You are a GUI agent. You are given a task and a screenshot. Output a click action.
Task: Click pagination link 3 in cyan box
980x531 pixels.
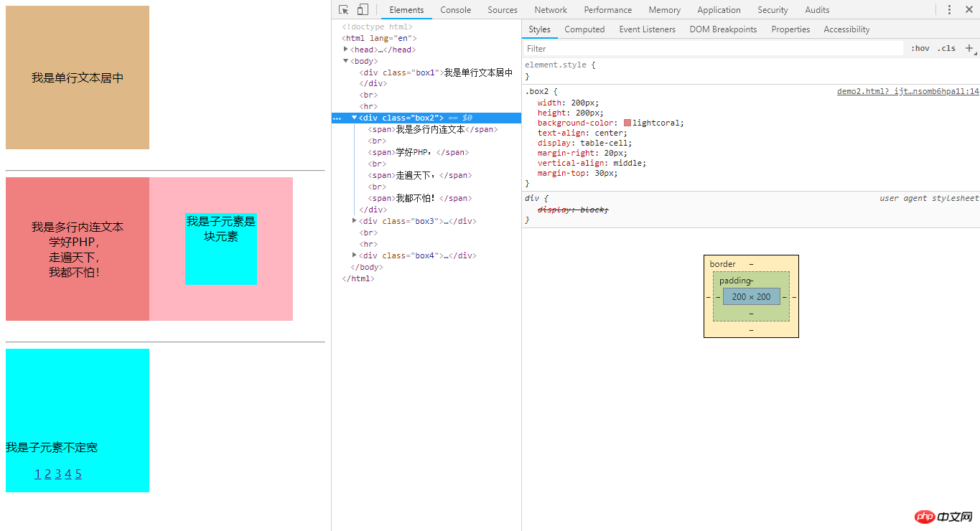(58, 474)
